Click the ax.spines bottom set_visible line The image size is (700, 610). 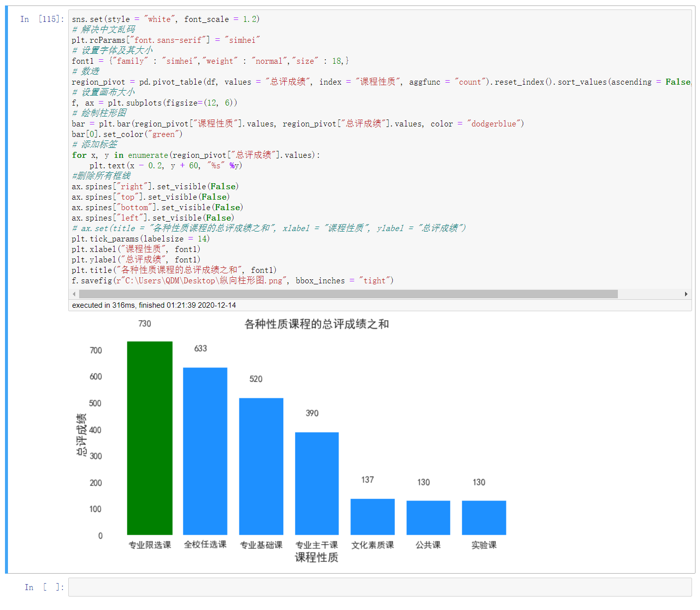pos(157,208)
